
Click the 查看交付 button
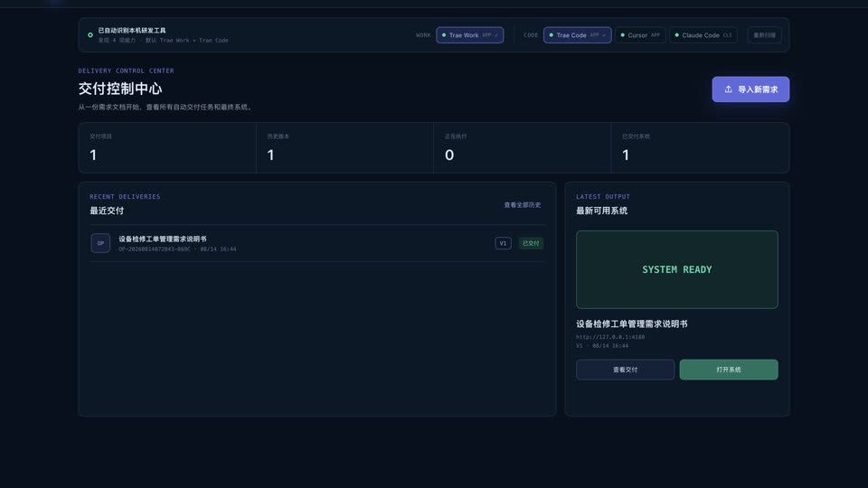click(625, 370)
